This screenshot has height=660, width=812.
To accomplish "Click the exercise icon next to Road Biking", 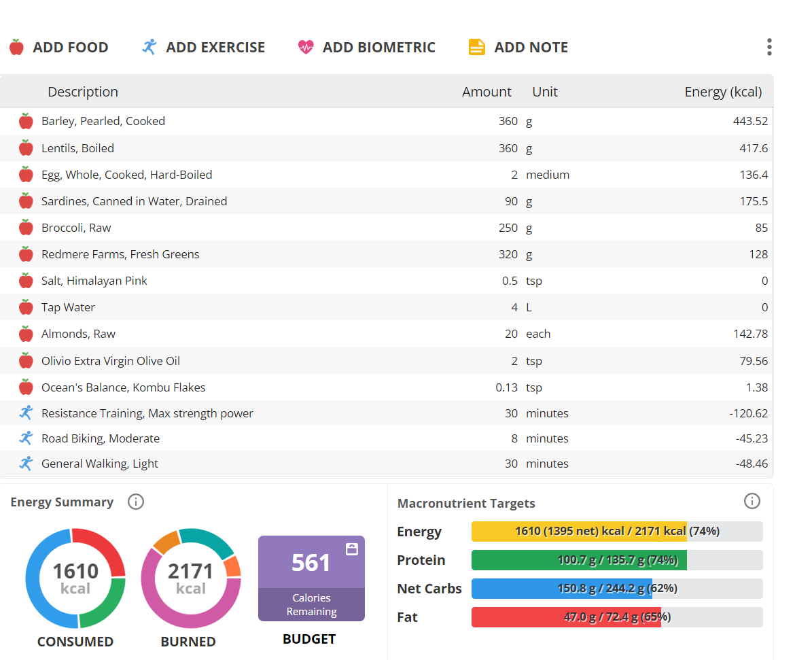I will pyautogui.click(x=26, y=438).
